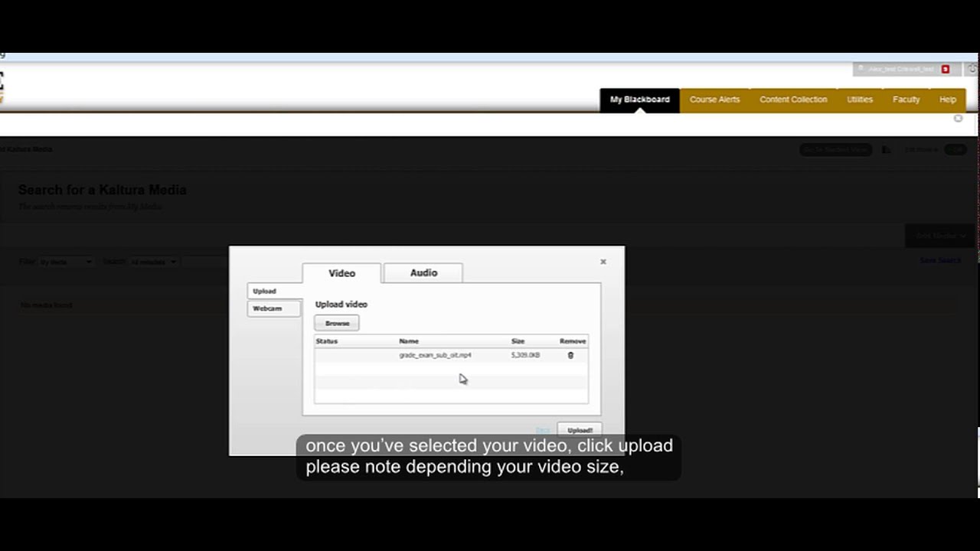Open the Faculty tab

(x=906, y=99)
